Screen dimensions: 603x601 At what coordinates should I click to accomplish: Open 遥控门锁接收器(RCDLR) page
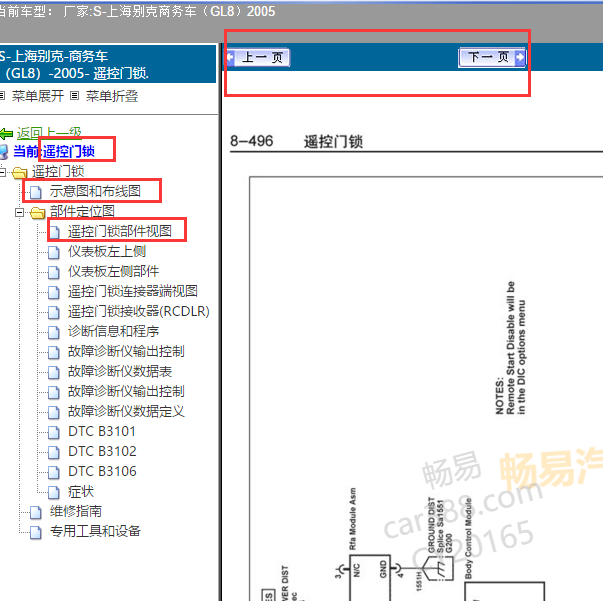pyautogui.click(x=138, y=311)
